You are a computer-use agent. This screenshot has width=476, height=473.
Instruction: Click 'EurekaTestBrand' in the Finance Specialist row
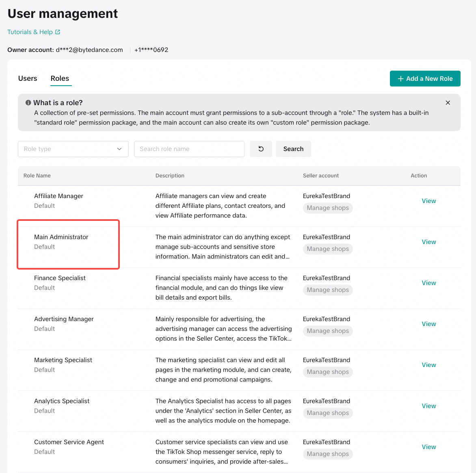327,278
